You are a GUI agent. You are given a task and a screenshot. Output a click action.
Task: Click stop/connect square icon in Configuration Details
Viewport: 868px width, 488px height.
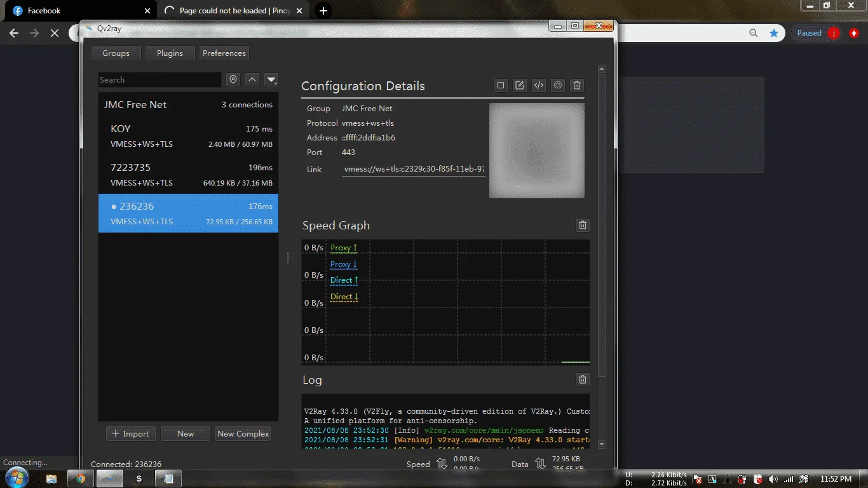coord(501,85)
